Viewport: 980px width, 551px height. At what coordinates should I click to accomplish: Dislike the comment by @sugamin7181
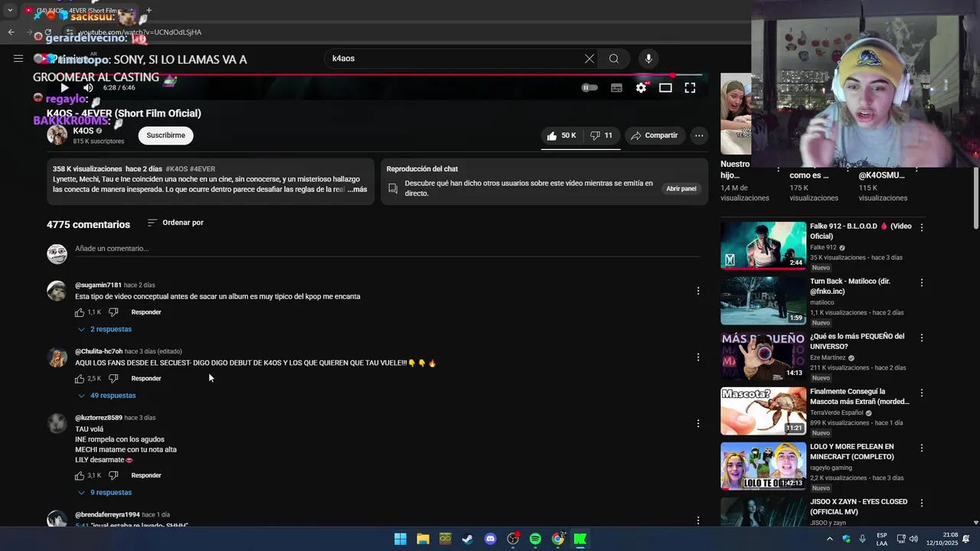113,312
